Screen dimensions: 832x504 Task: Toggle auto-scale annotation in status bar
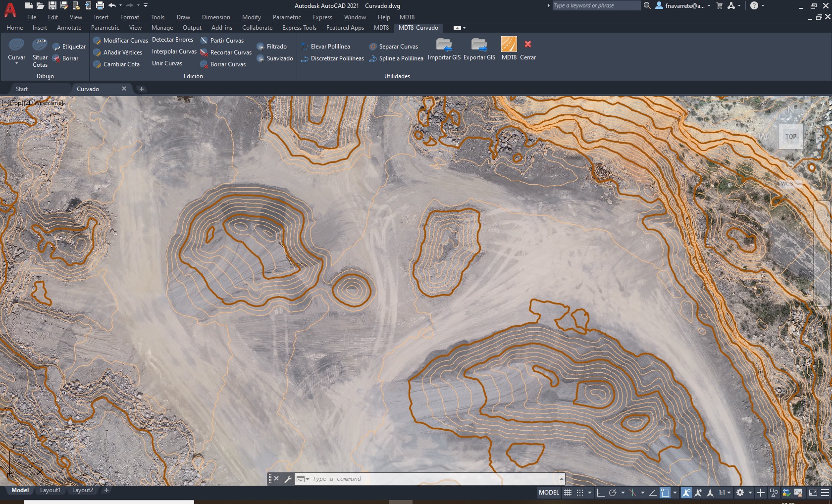coord(698,493)
